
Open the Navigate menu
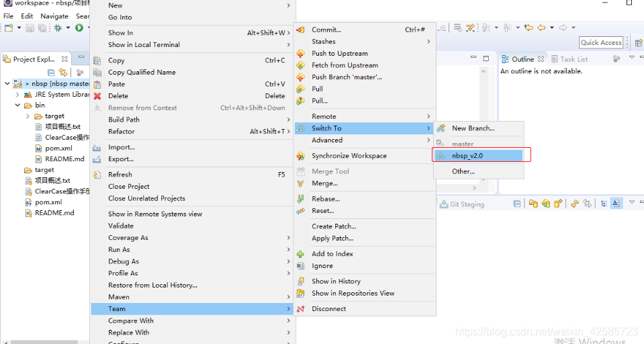point(54,16)
